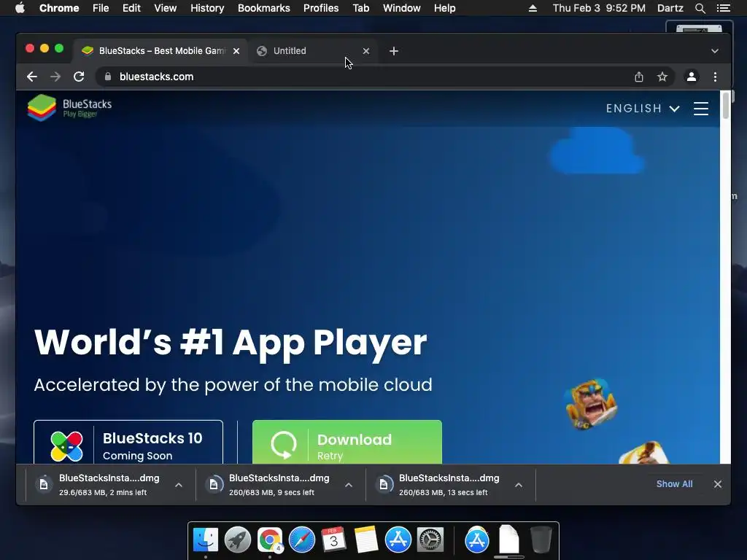Click the green Download Retry button
This screenshot has height=560, width=747.
pyautogui.click(x=347, y=443)
